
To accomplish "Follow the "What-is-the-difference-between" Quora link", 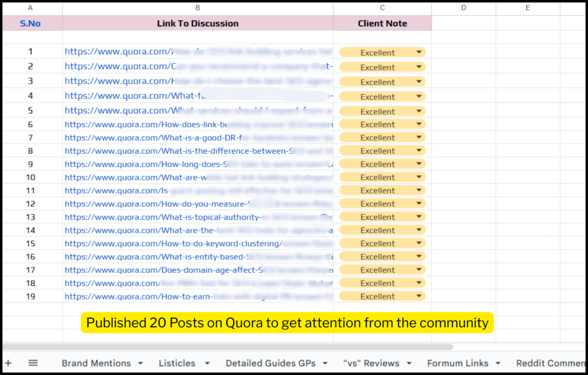I will pos(199,151).
